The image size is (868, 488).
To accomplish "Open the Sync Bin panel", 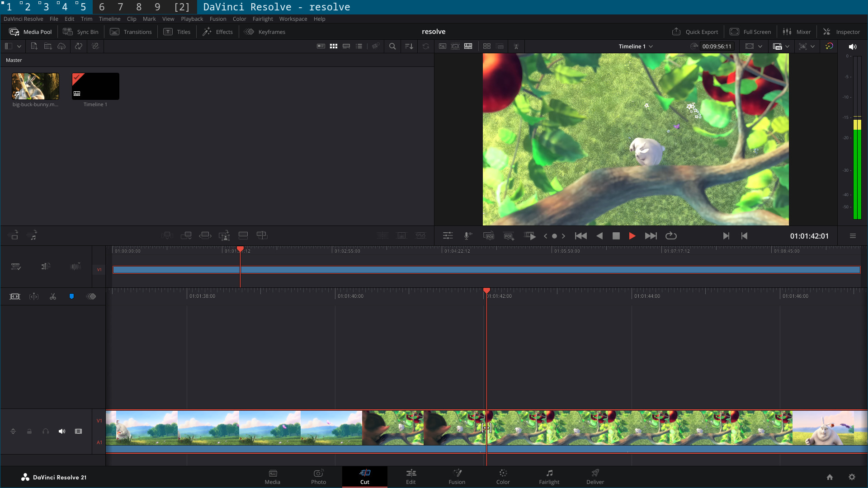I will [80, 32].
